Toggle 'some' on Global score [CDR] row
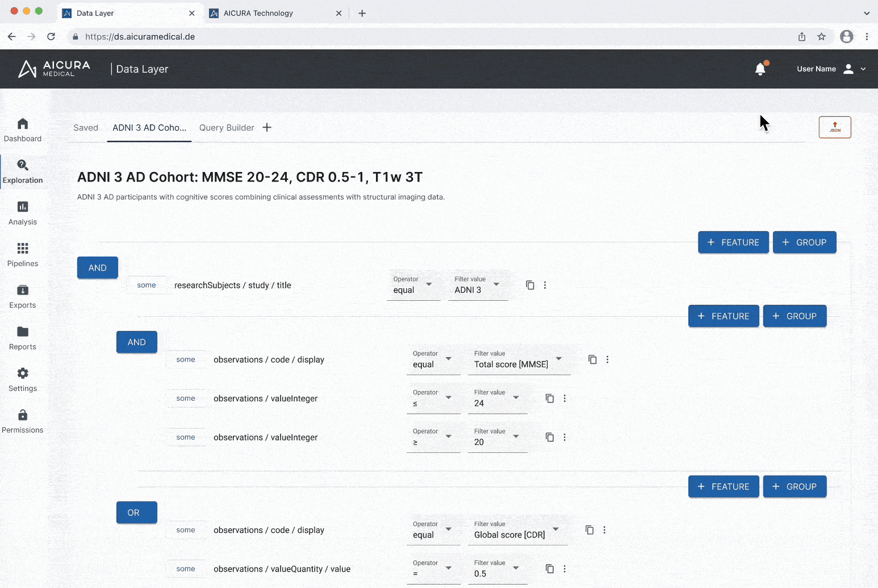The width and height of the screenshot is (878, 588). pyautogui.click(x=186, y=530)
